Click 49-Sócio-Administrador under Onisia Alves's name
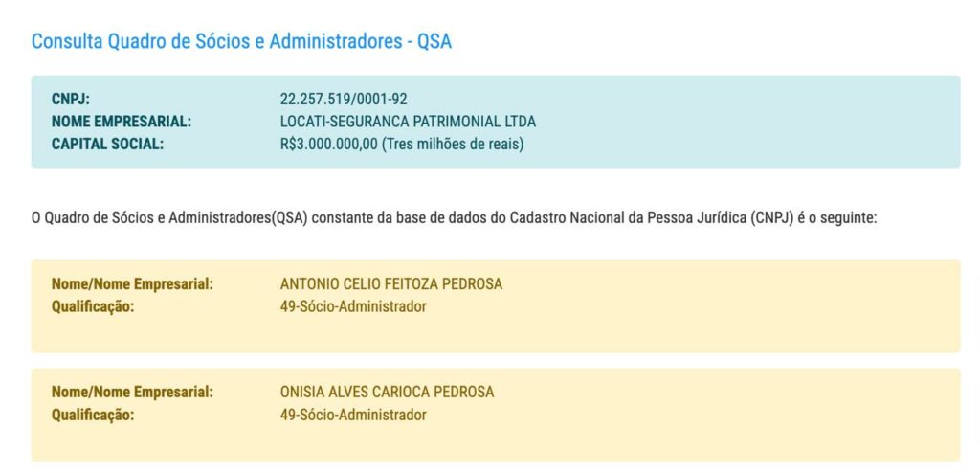980x473 pixels. click(353, 416)
